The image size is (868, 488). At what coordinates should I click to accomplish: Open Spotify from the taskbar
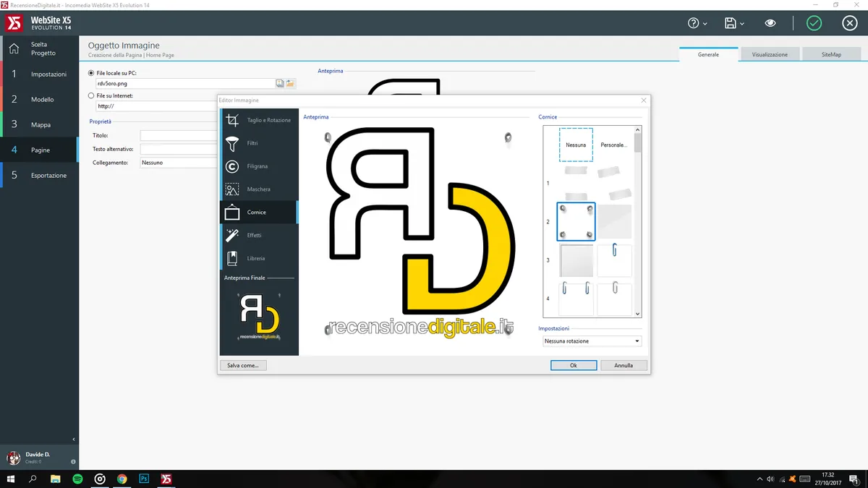[x=77, y=479]
